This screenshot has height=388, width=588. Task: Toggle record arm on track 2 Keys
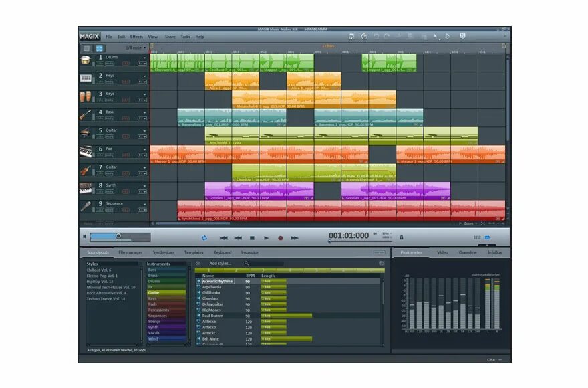point(126,82)
